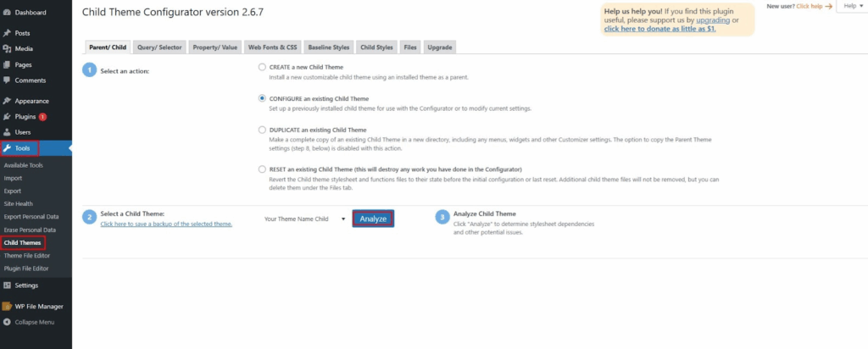Click the Media icon in sidebar
Image resolution: width=868 pixels, height=349 pixels.
(7, 48)
